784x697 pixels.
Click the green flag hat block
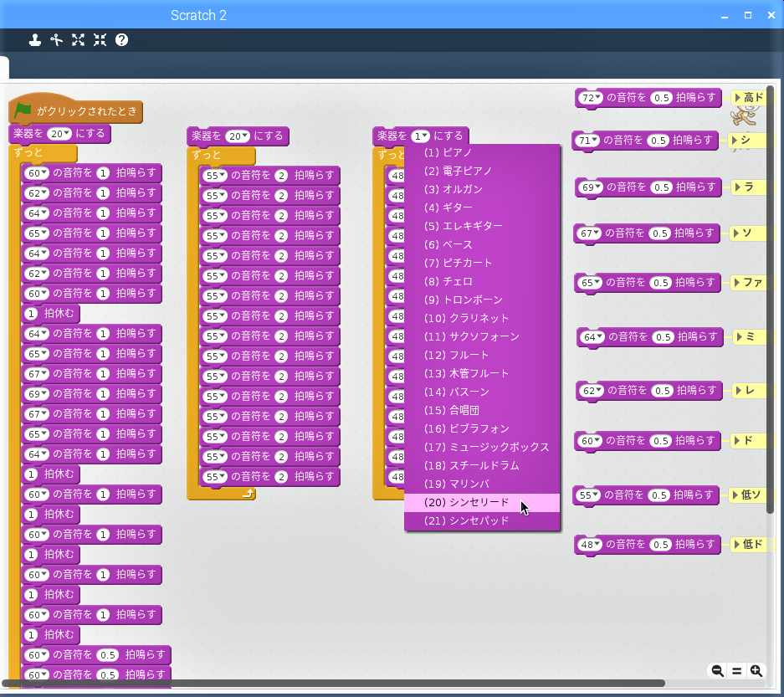(75, 111)
